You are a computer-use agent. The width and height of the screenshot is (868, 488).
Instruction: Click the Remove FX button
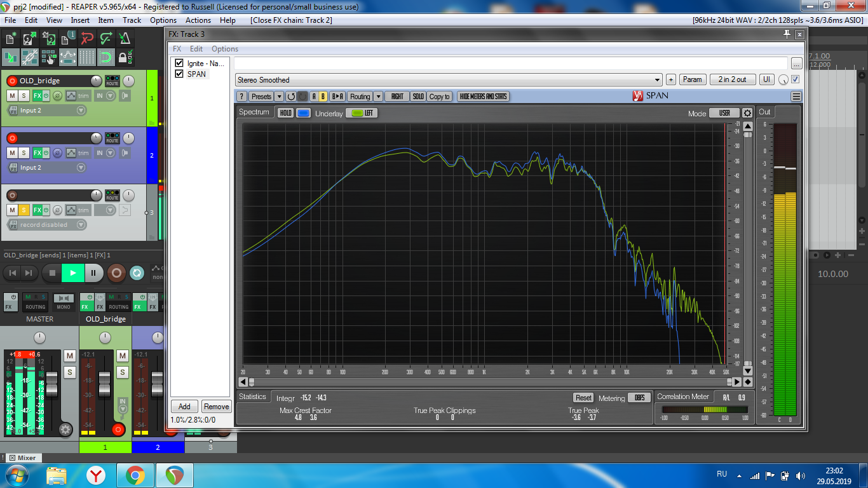(x=216, y=407)
